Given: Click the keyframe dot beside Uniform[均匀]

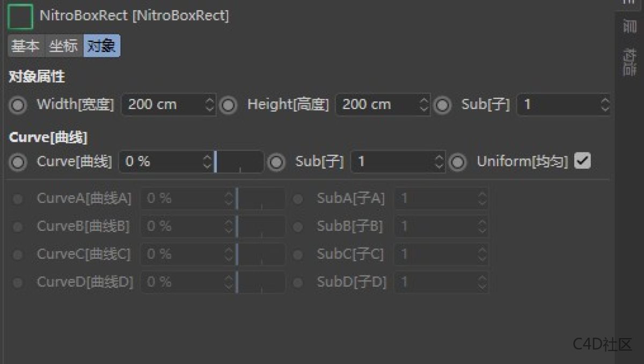Looking at the screenshot, I should click(x=459, y=162).
